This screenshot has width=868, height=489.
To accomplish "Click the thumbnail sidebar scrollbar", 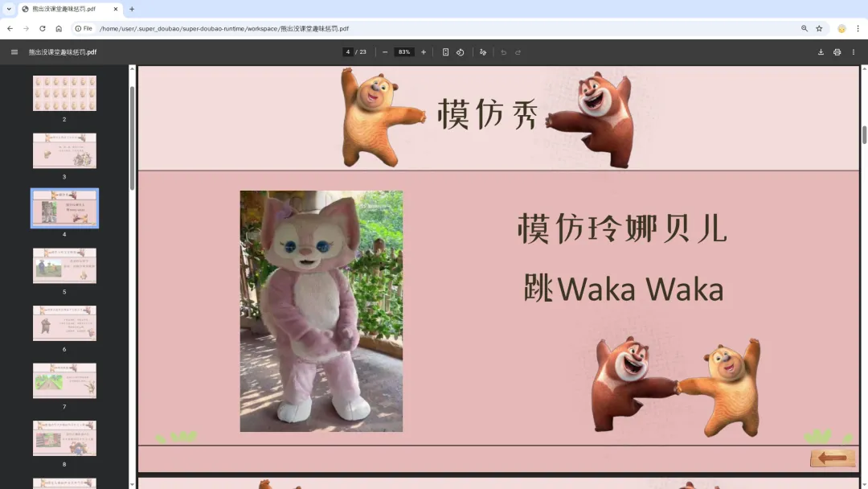I will point(132,138).
